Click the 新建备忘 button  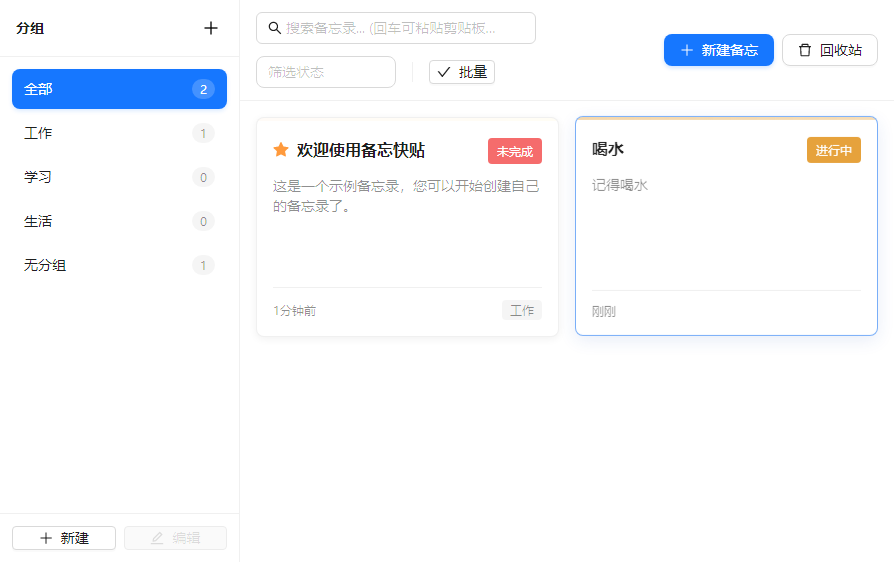pos(718,50)
